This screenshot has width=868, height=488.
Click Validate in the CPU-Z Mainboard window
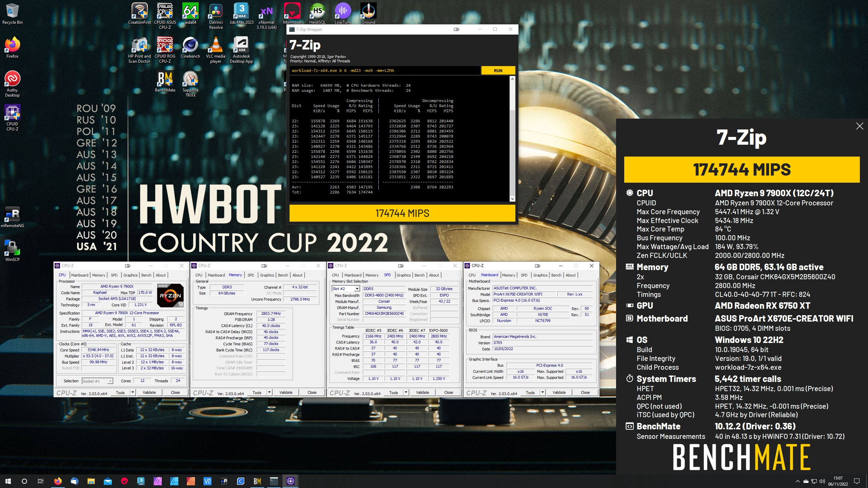click(559, 392)
